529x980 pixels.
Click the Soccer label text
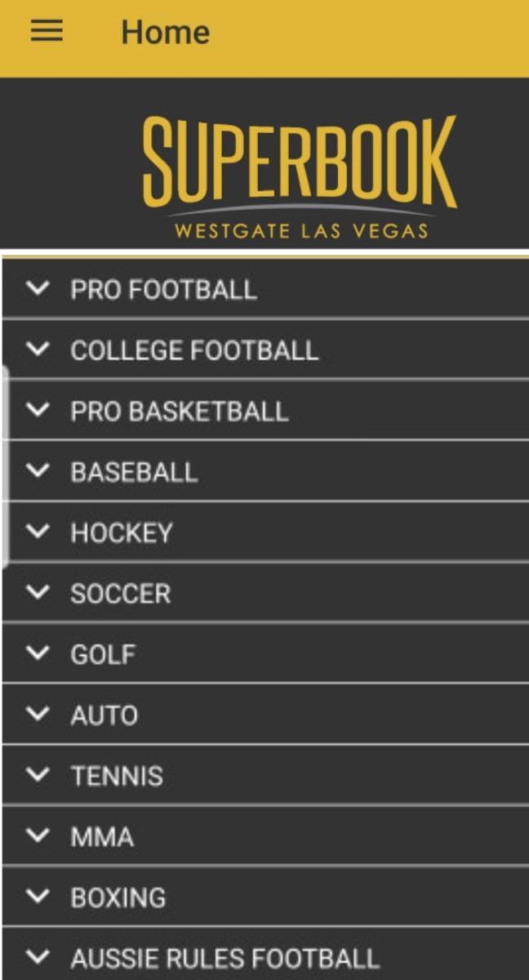[120, 594]
